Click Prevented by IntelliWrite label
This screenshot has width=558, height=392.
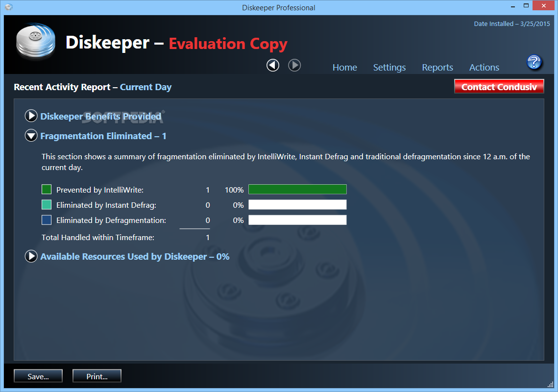point(99,190)
